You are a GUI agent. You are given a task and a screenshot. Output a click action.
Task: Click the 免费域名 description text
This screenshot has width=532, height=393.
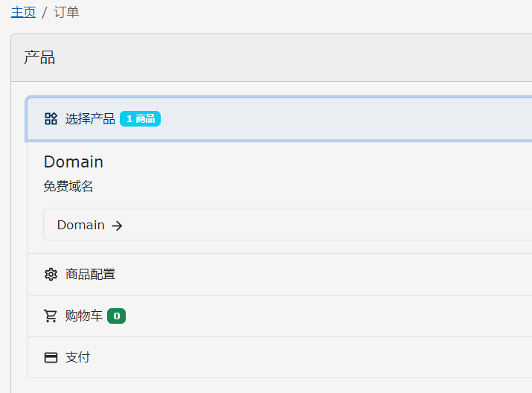(x=68, y=186)
